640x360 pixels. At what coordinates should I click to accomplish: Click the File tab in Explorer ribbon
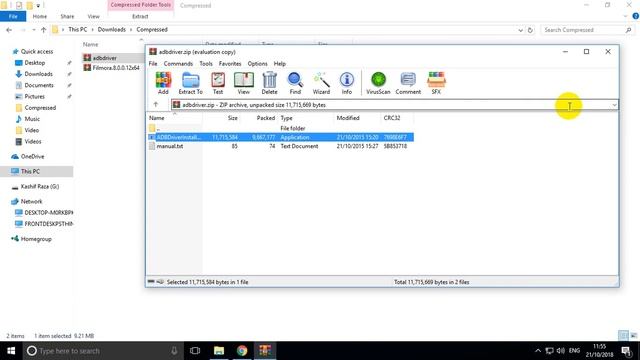tap(13, 16)
